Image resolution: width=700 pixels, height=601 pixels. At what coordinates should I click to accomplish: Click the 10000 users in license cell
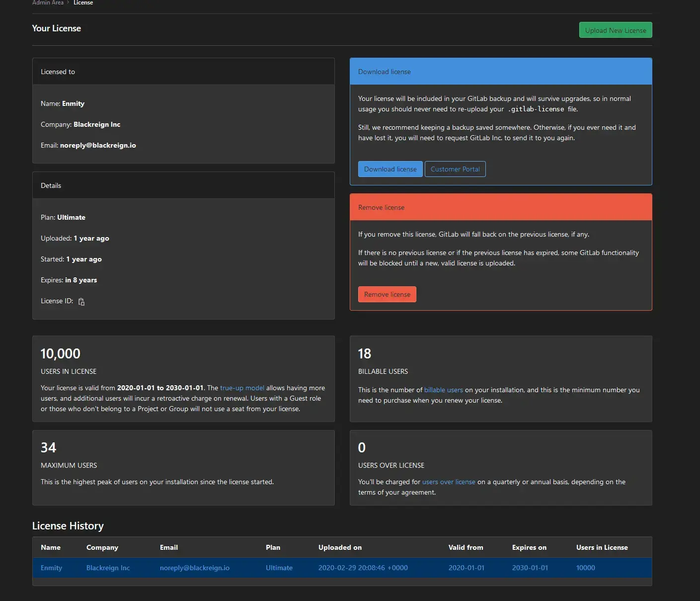pyautogui.click(x=586, y=568)
